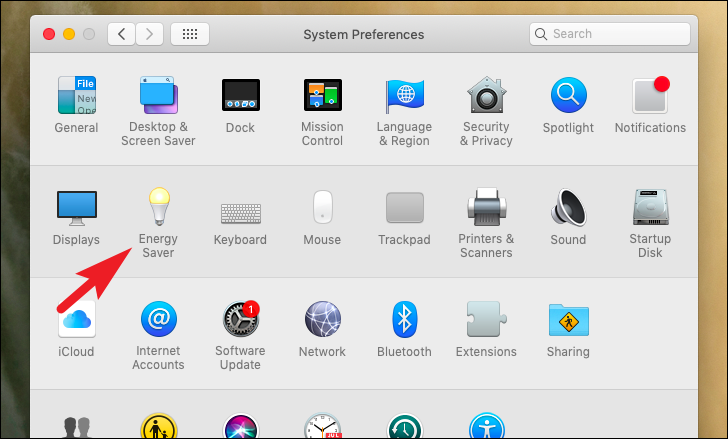Open the Time Machine icon
728x439 pixels.
(x=404, y=426)
